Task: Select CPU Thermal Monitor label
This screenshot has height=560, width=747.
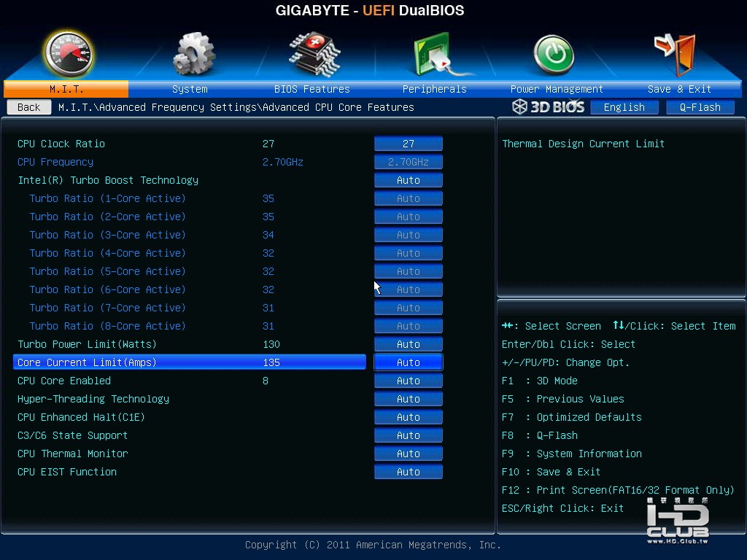Action: pyautogui.click(x=72, y=454)
